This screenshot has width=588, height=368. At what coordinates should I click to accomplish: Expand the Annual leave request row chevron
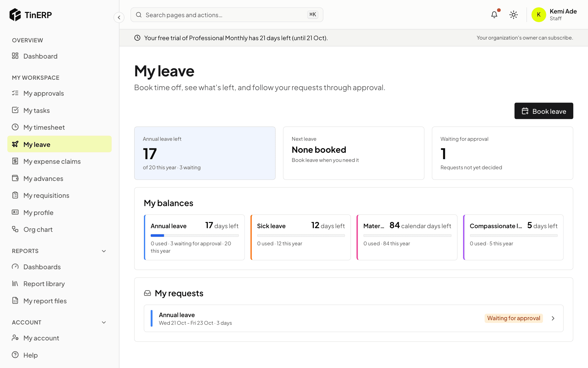553,318
